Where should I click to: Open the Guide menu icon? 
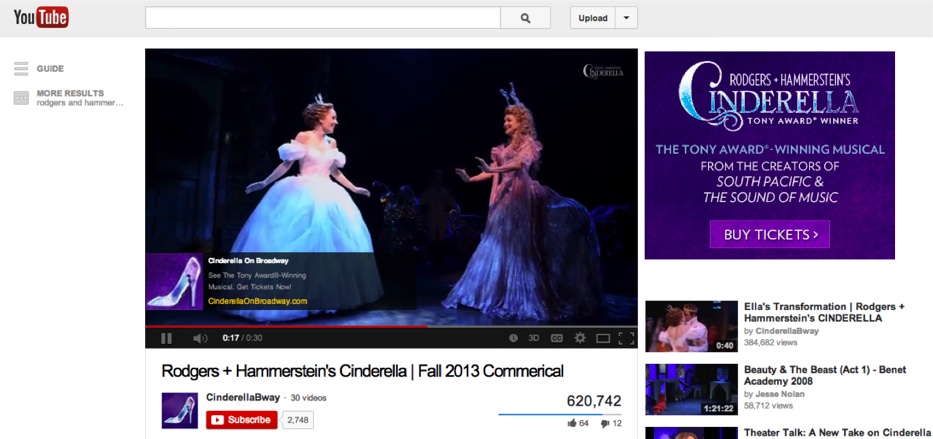click(21, 68)
